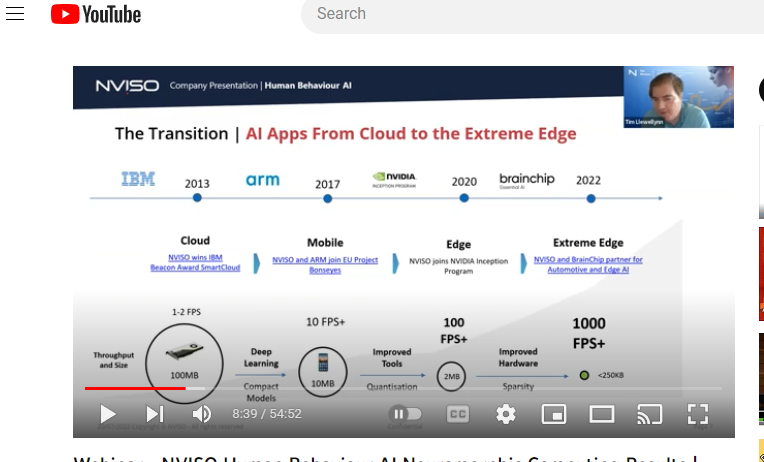Switch to miniplayer mode
Viewport: 764px width, 462px height.
554,414
